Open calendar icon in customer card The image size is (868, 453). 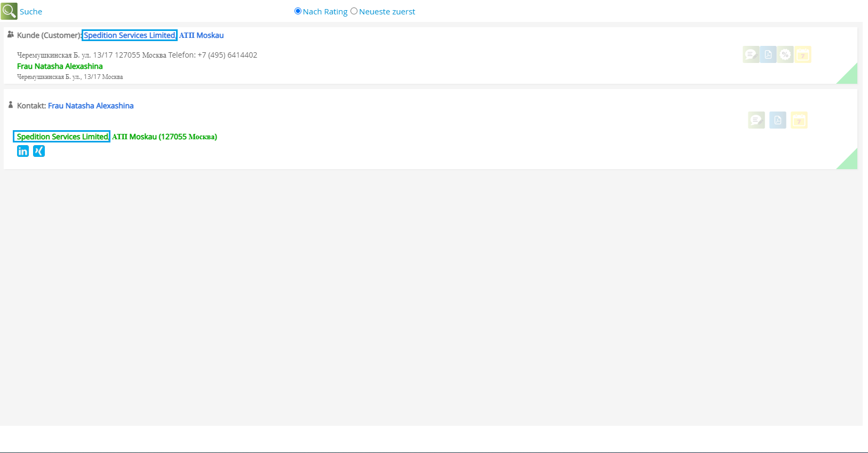click(x=802, y=54)
